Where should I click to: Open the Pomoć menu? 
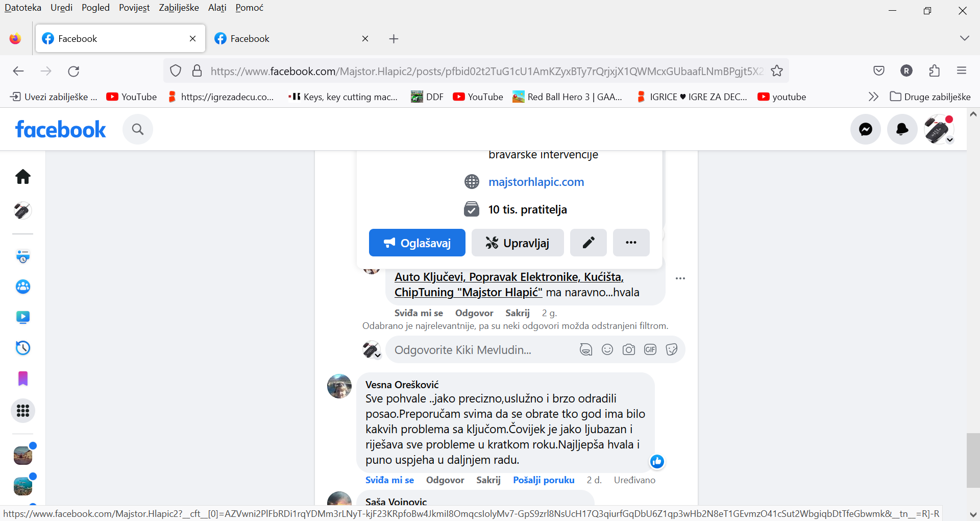click(x=249, y=8)
